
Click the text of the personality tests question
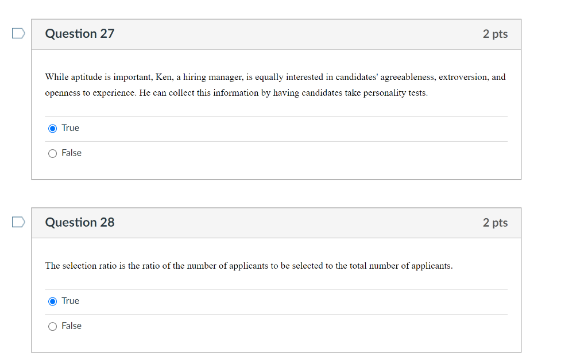pyautogui.click(x=274, y=84)
